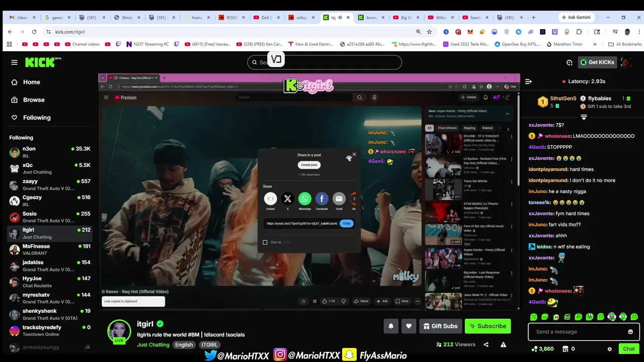Click the Just Chatting category link

[x=153, y=345]
